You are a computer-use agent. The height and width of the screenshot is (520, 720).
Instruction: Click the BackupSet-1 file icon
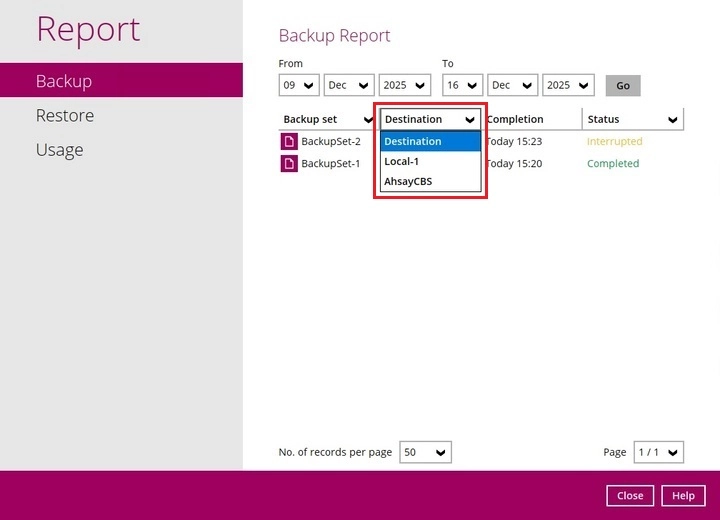289,164
